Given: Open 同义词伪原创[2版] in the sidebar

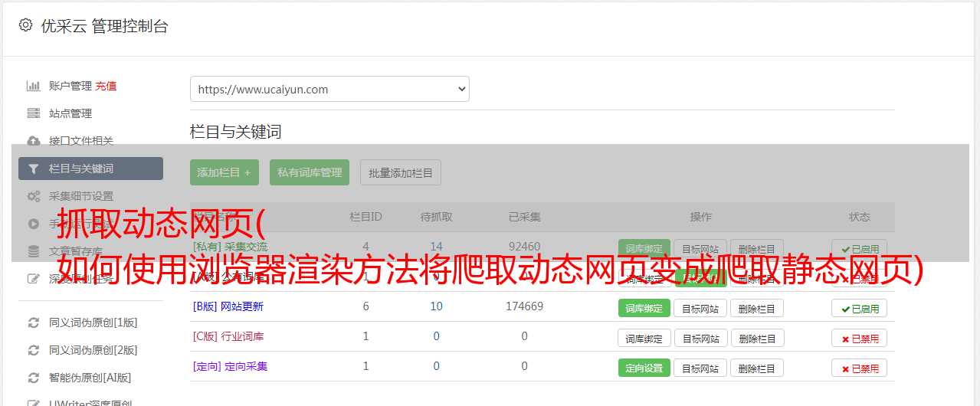Looking at the screenshot, I should pyautogui.click(x=93, y=350).
